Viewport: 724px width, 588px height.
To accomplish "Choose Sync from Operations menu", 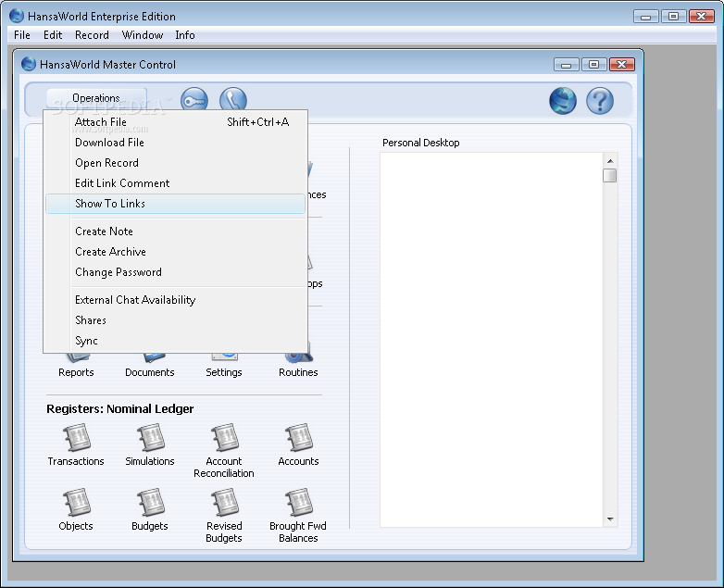I will 176,341.
